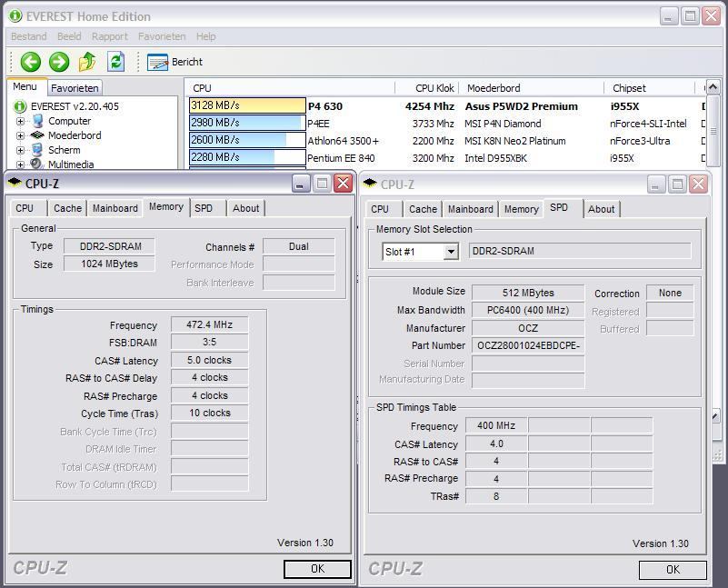Click the EVEREST list scroll-up arrow
The width and height of the screenshot is (728, 588).
click(713, 86)
